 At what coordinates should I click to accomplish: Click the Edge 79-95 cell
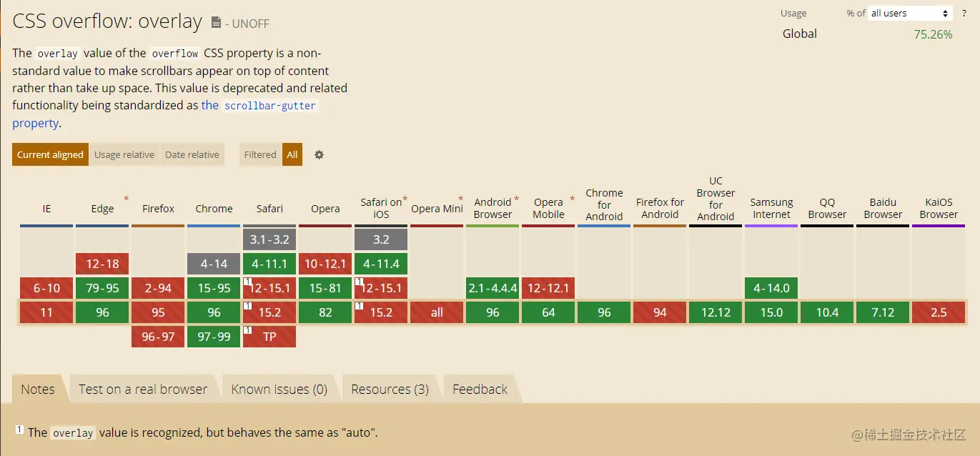(102, 288)
